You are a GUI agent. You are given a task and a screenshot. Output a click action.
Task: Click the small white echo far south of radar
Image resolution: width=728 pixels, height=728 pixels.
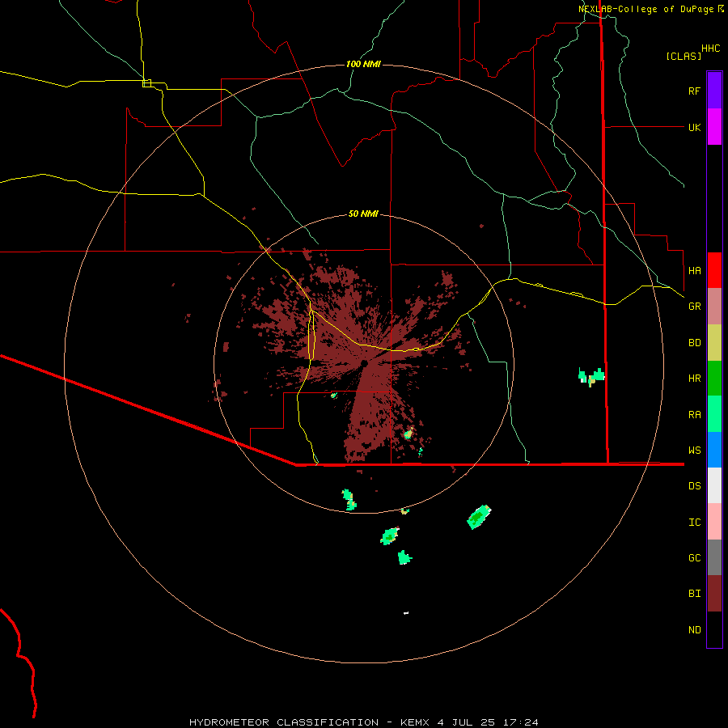pos(406,613)
